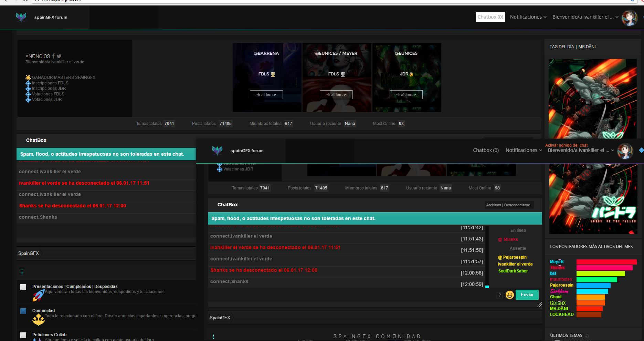Send the chat message with Enviar
644x341 pixels.
tap(527, 295)
